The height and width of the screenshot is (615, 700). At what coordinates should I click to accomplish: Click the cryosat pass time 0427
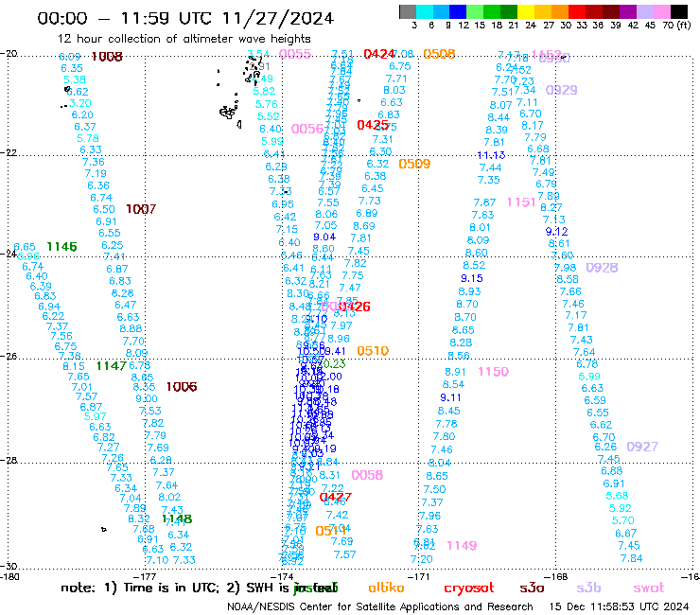click(x=335, y=497)
